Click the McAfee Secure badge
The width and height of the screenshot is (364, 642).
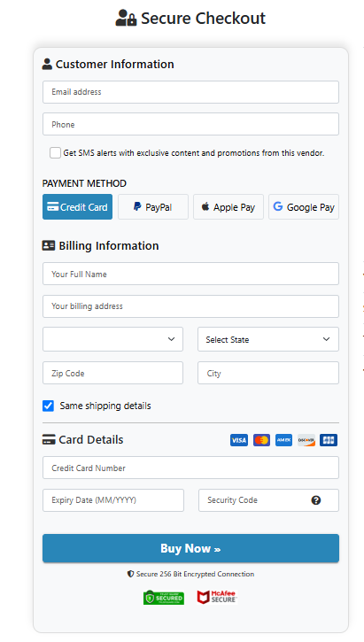pos(217,598)
